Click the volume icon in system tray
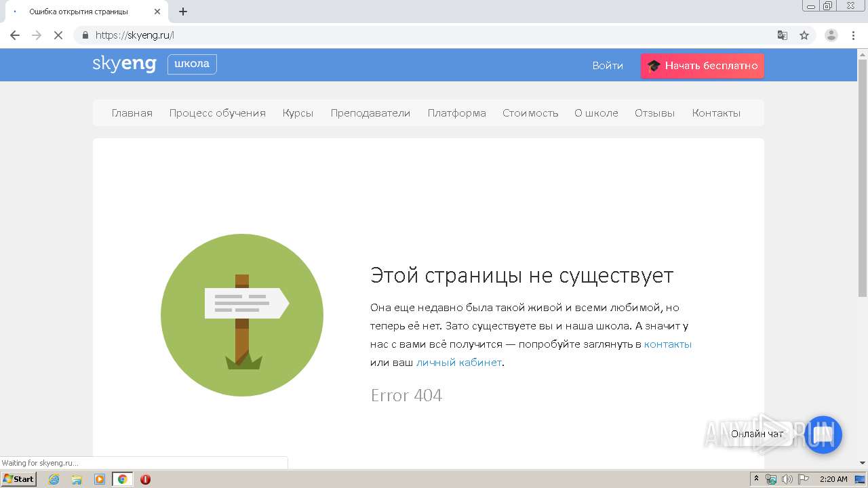Screen dimensions: 868x488 tap(787, 479)
